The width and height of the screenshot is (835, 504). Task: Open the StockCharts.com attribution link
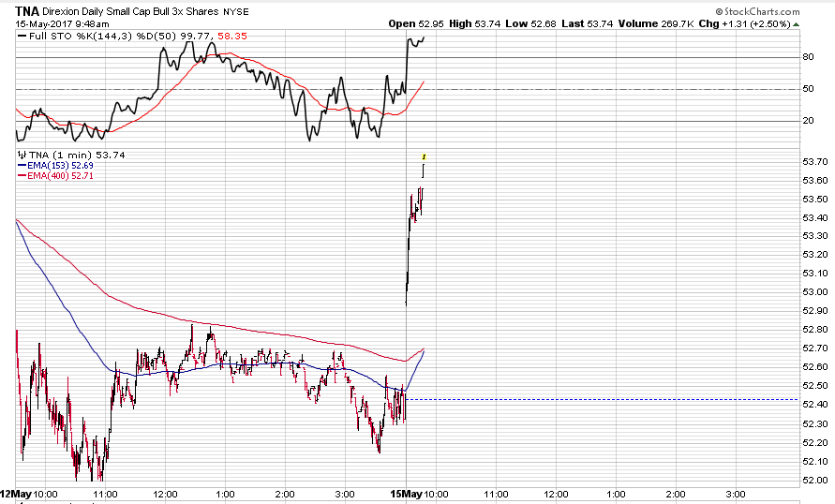coord(757,11)
